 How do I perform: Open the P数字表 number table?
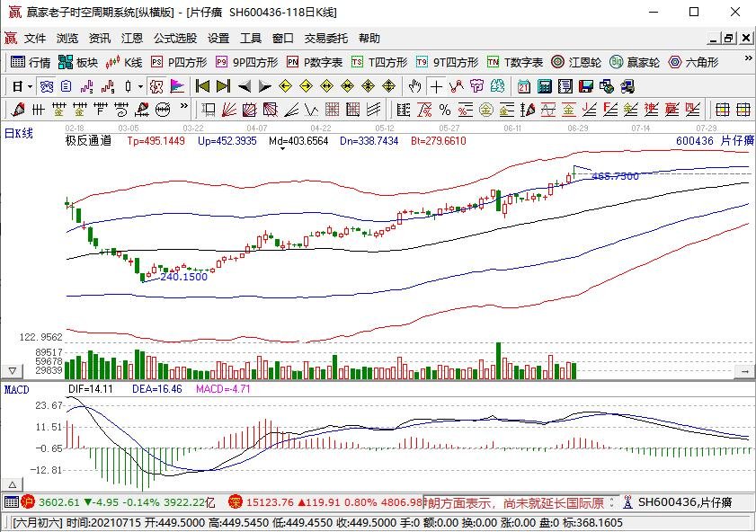315,62
